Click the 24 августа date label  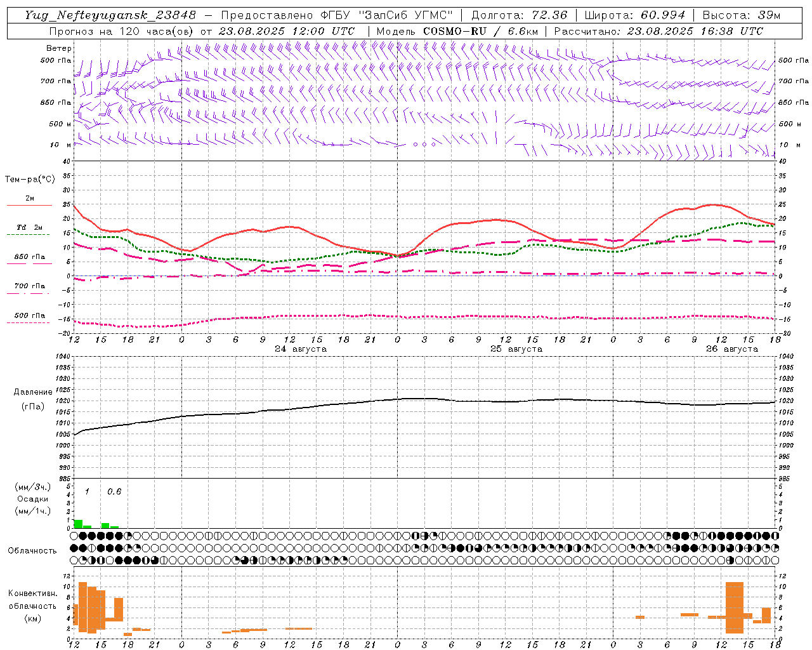pos(301,349)
